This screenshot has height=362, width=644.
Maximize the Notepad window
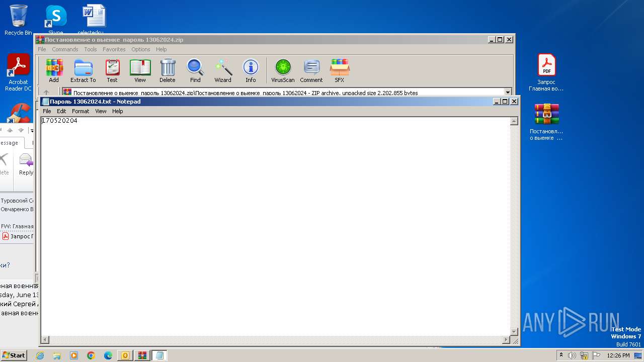tap(505, 101)
